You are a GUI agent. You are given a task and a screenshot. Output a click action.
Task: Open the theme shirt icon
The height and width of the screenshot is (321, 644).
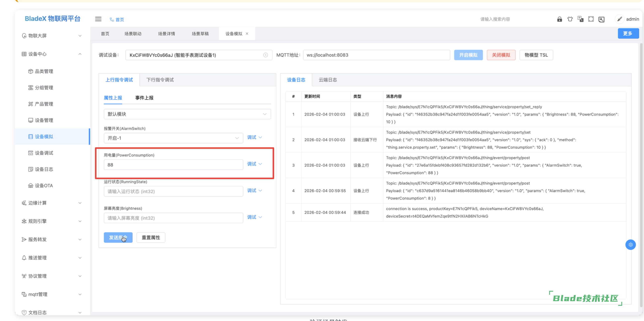[570, 19]
